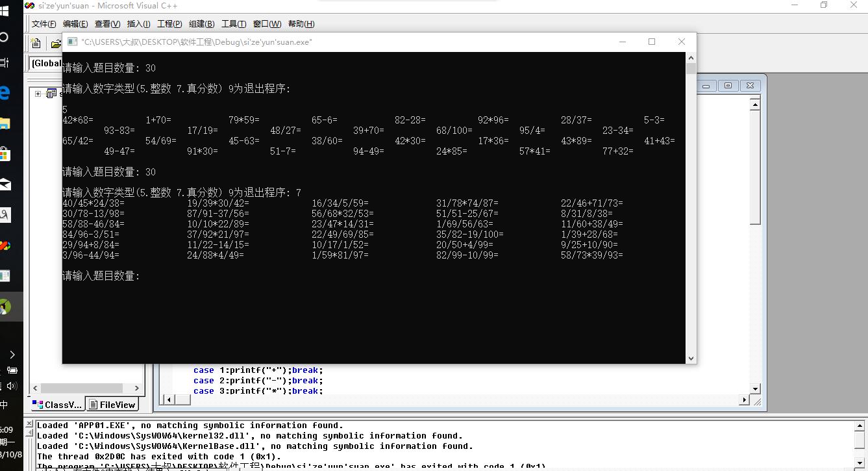Click the output line "Loaded 'APP01.EXE'"

(190, 426)
